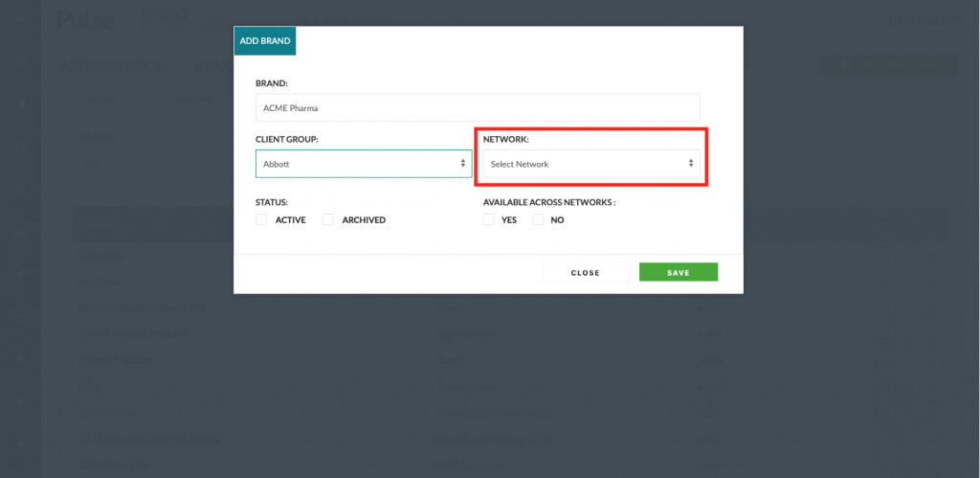The image size is (980, 478).
Task: Click the 'CLIENT GROUP:' label
Action: click(x=287, y=140)
